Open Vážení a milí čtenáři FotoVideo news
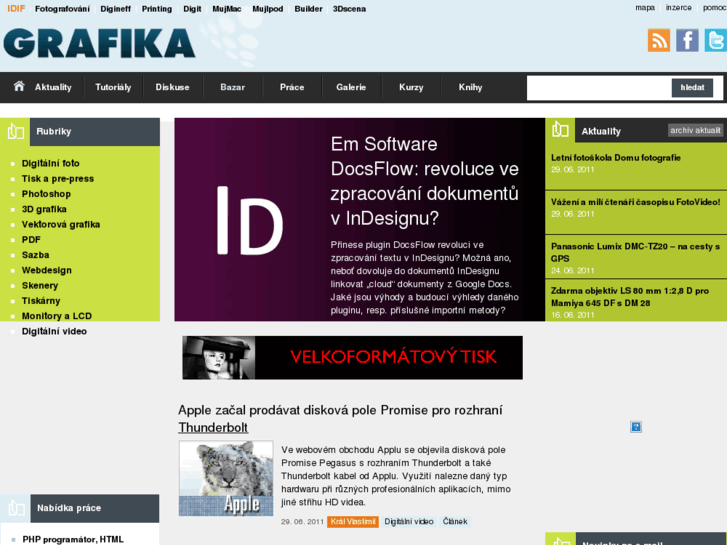This screenshot has width=727, height=545. click(x=636, y=202)
